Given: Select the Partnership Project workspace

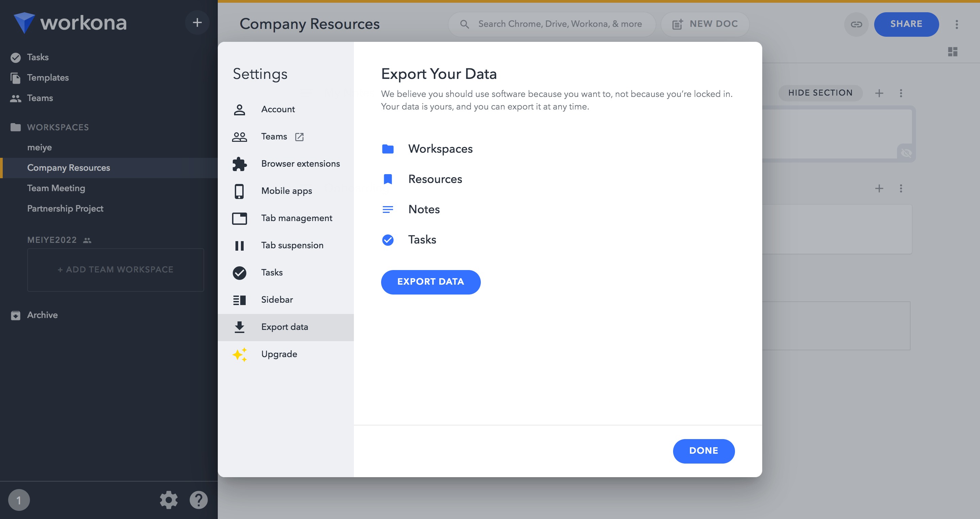Looking at the screenshot, I should (65, 209).
